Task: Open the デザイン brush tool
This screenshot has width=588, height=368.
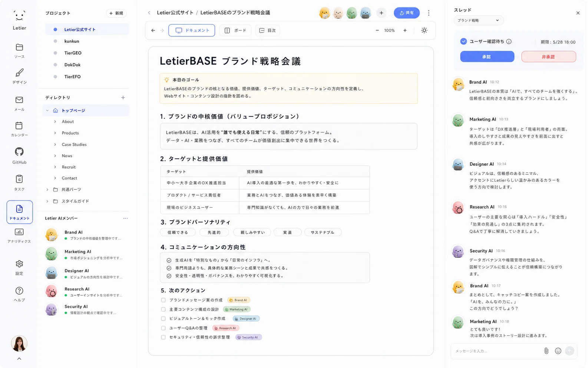Action: 19,76
